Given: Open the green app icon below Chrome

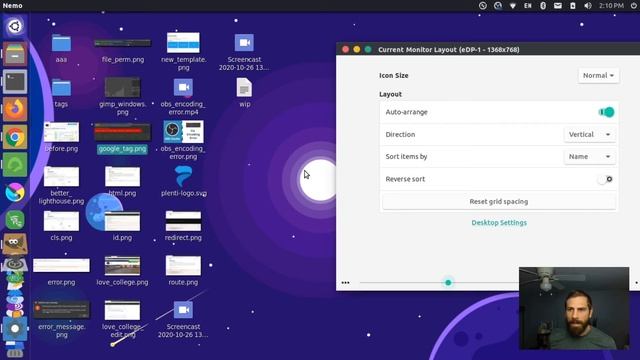Looking at the screenshot, I should pyautogui.click(x=15, y=165).
